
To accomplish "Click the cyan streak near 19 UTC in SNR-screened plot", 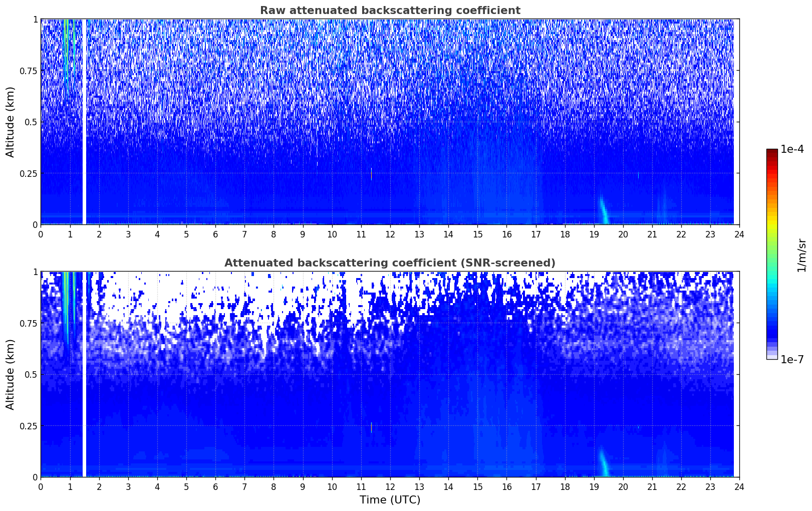I will click(604, 463).
